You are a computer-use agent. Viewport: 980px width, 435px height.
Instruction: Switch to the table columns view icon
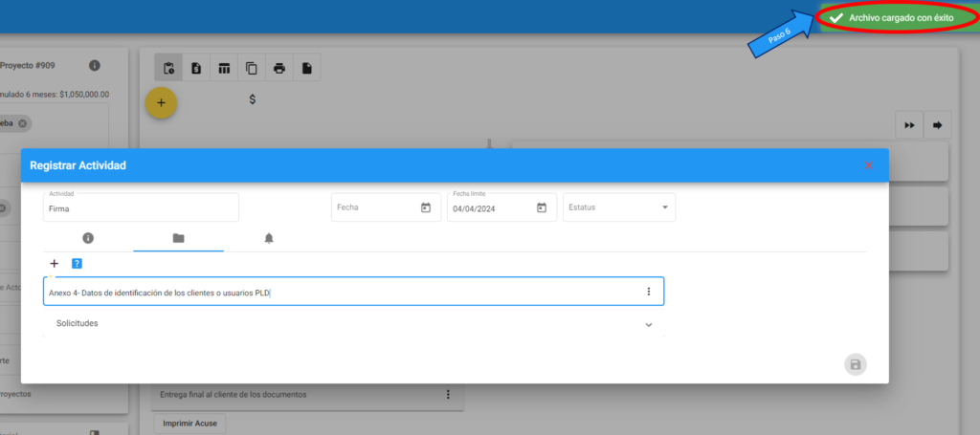224,68
